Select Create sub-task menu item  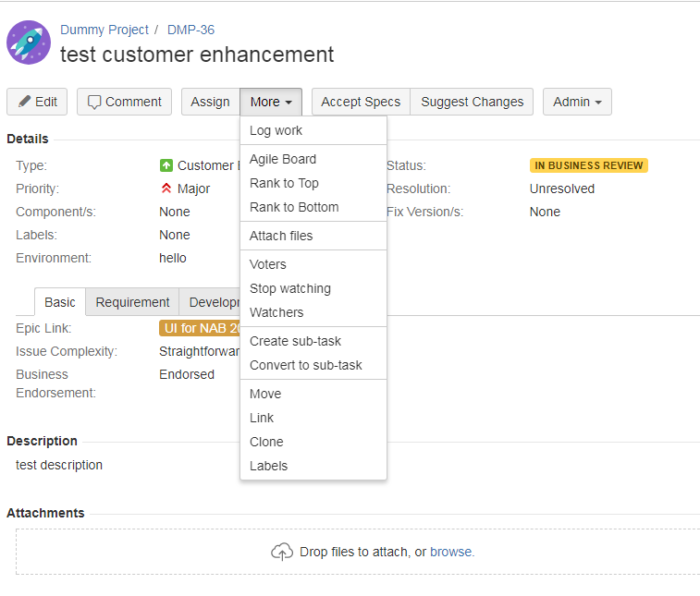[295, 341]
